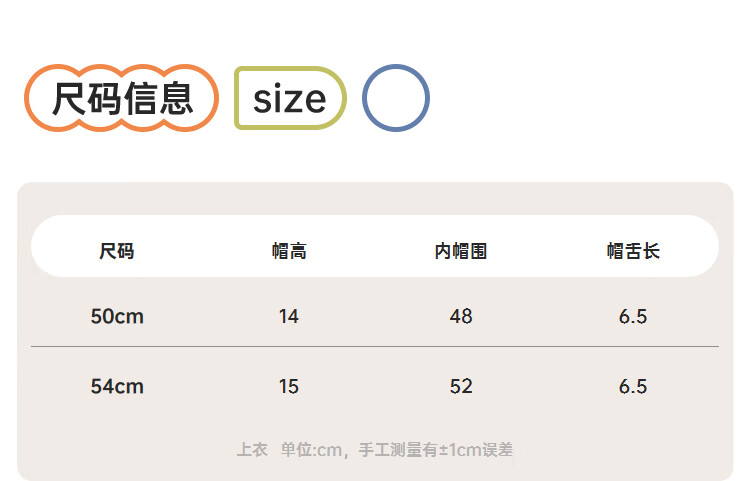Click the green size label badge

[290, 98]
